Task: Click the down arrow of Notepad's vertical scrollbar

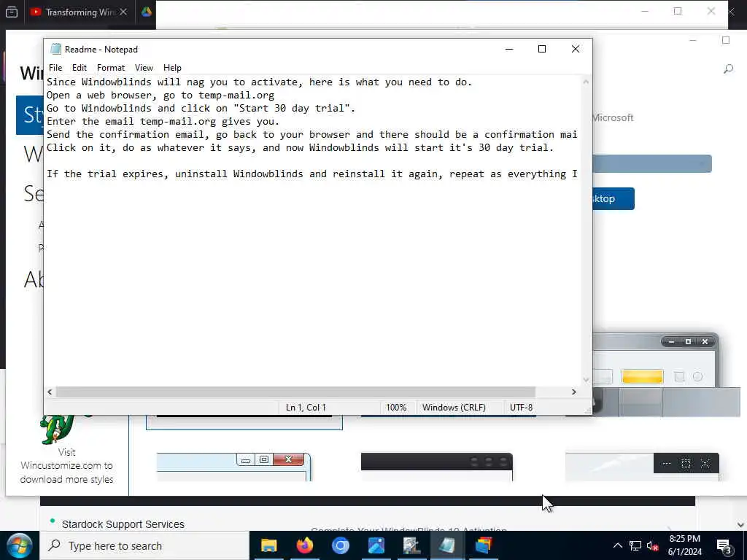Action: pos(586,380)
